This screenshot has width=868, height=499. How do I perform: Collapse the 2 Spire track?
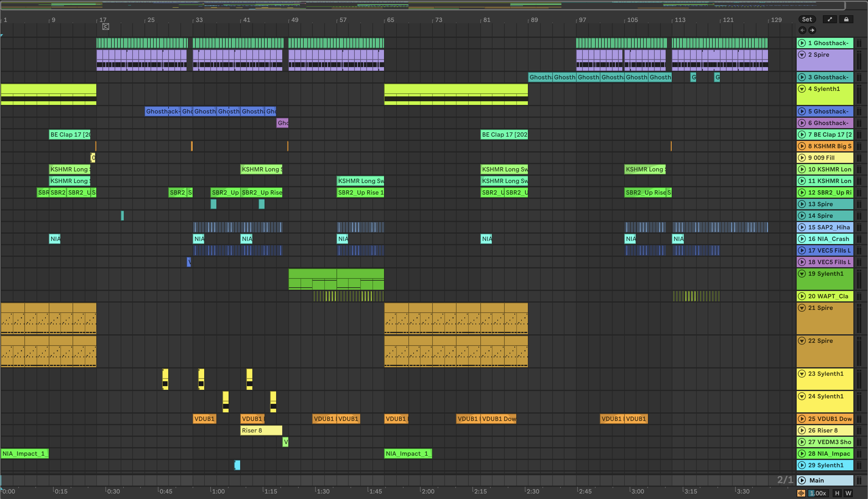point(802,55)
